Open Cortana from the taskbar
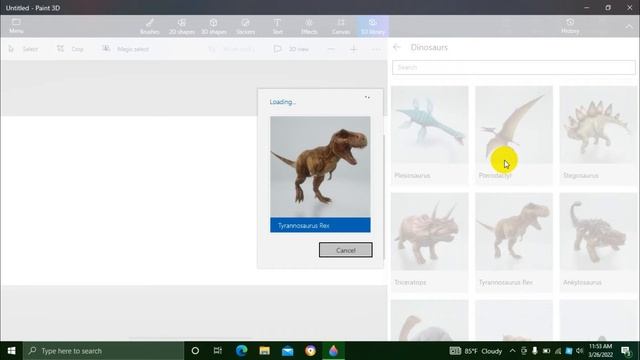The width and height of the screenshot is (640, 360). (x=195, y=351)
